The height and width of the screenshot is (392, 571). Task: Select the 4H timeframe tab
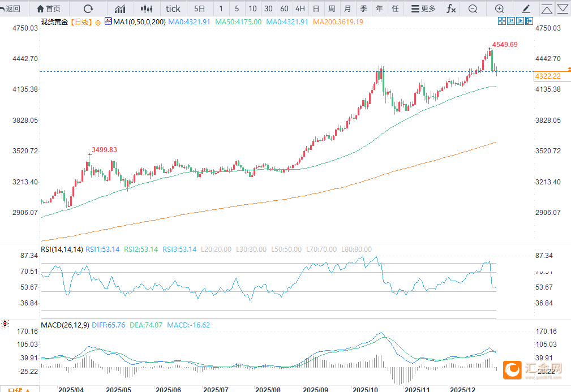pos(300,8)
